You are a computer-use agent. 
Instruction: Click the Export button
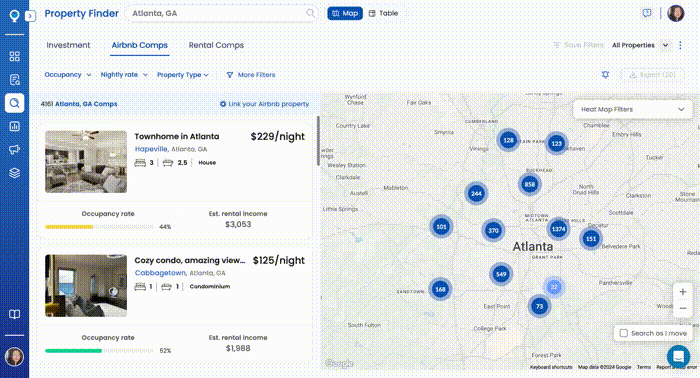tap(652, 75)
